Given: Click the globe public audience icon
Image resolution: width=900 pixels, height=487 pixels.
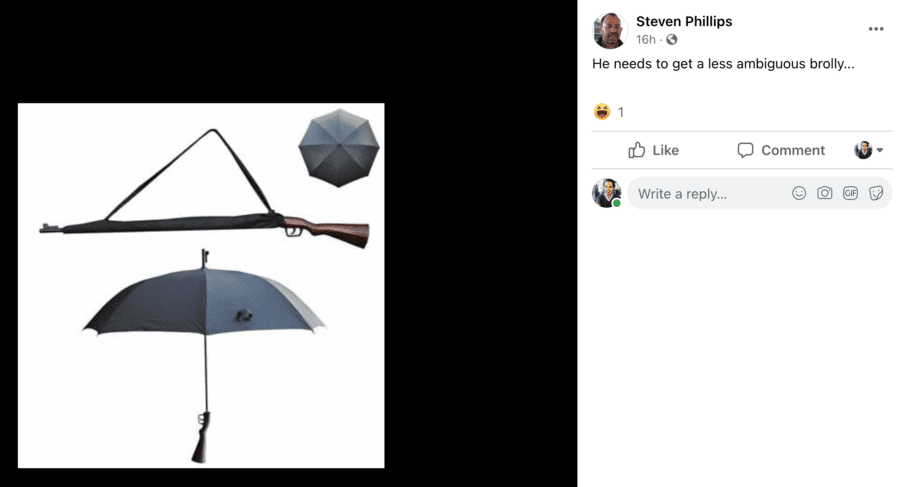Looking at the screenshot, I should 672,40.
